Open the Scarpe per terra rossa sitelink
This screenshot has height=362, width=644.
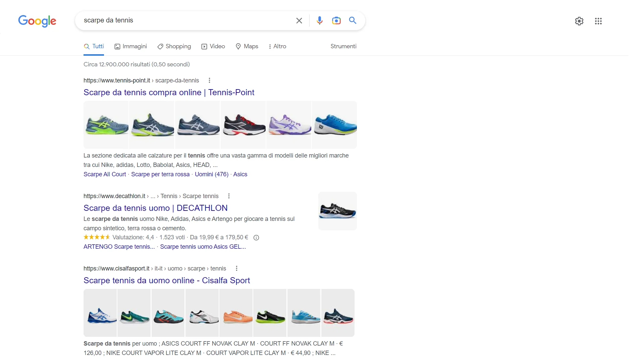coord(160,174)
